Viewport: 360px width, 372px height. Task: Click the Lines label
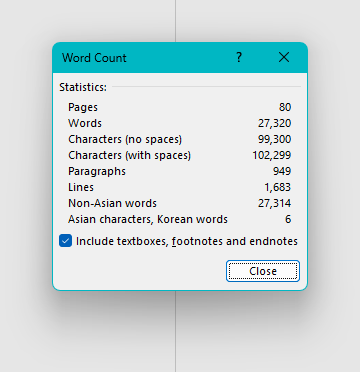[81, 187]
